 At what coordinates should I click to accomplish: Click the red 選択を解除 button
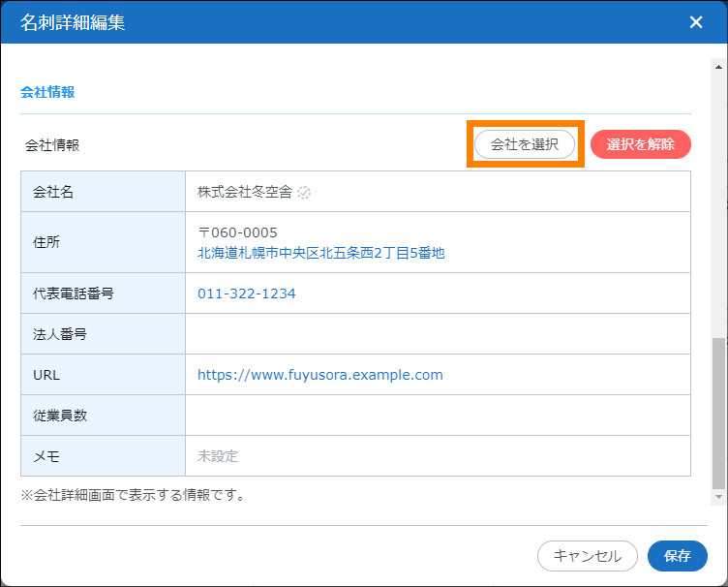[x=640, y=144]
